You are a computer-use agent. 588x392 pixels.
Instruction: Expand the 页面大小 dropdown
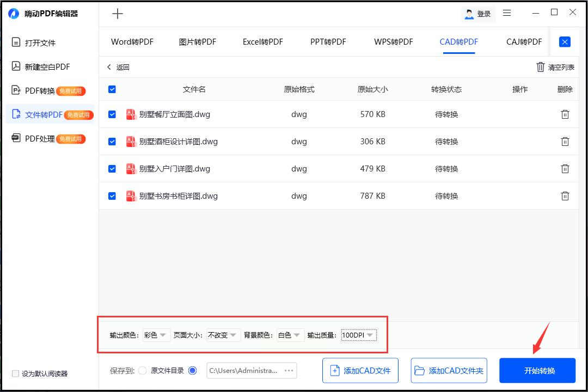pos(223,335)
